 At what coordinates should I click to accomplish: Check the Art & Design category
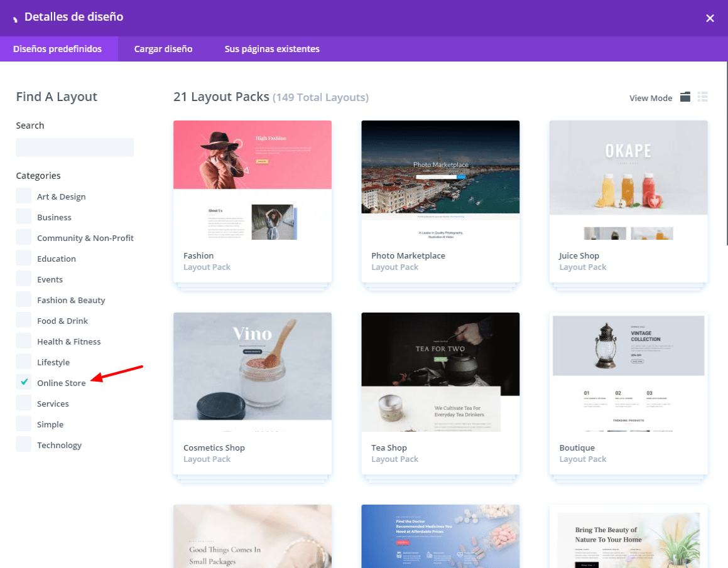pyautogui.click(x=24, y=196)
